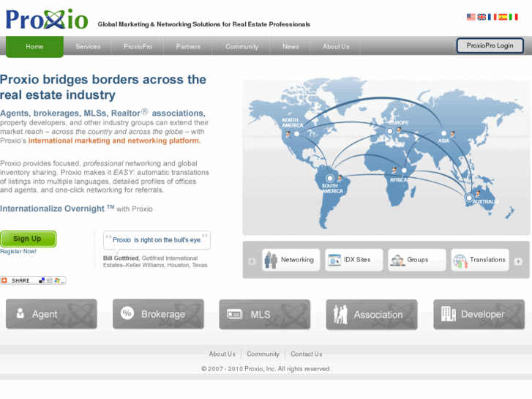Viewport: 532px width, 399px height.
Task: Click the South America map marker
Action: [330, 179]
